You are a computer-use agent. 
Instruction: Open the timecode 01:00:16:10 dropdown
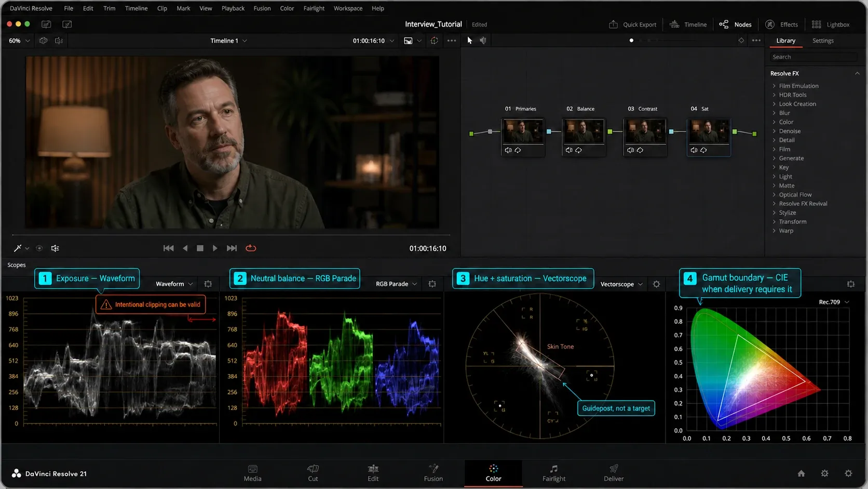373,41
